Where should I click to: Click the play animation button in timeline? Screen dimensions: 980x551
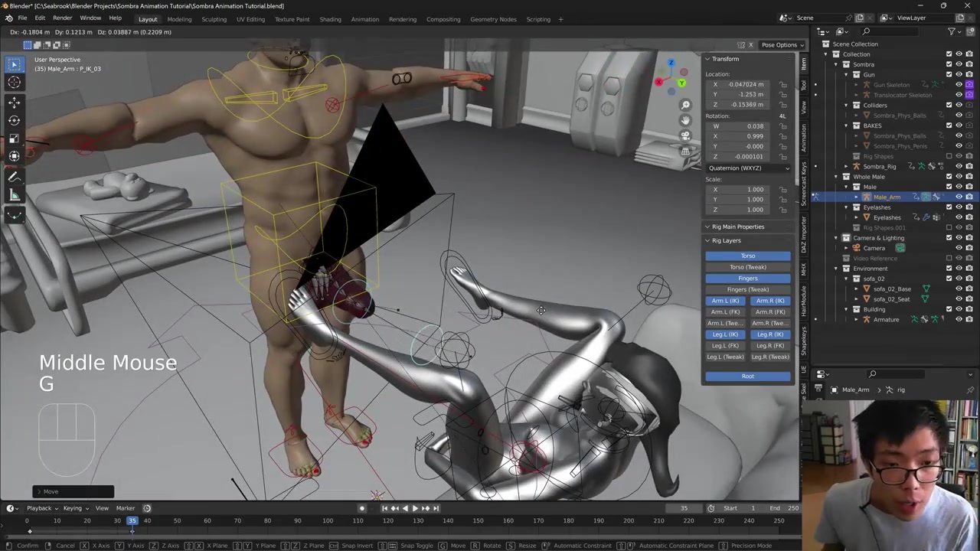(x=415, y=508)
